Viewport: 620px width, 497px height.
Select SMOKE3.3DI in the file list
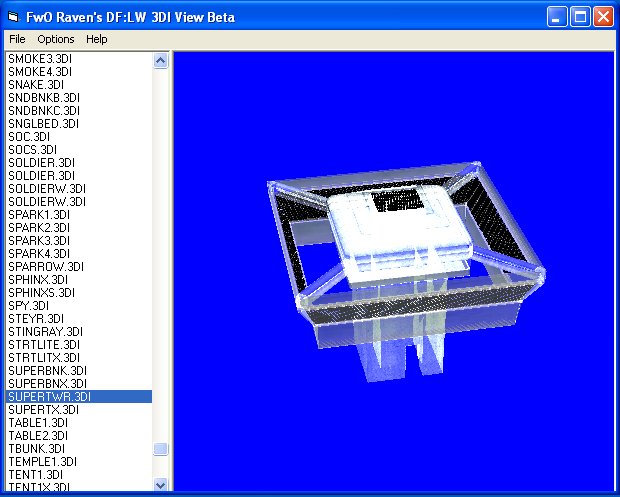(x=40, y=59)
